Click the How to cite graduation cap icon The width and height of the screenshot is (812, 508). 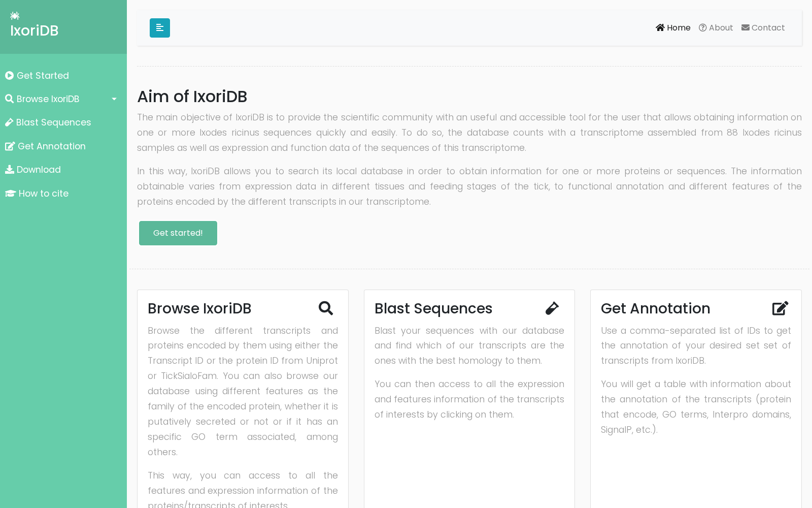click(11, 194)
